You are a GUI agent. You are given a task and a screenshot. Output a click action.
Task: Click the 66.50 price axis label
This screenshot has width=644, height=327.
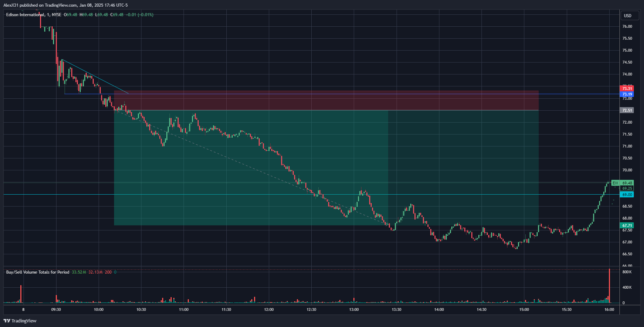coord(627,254)
